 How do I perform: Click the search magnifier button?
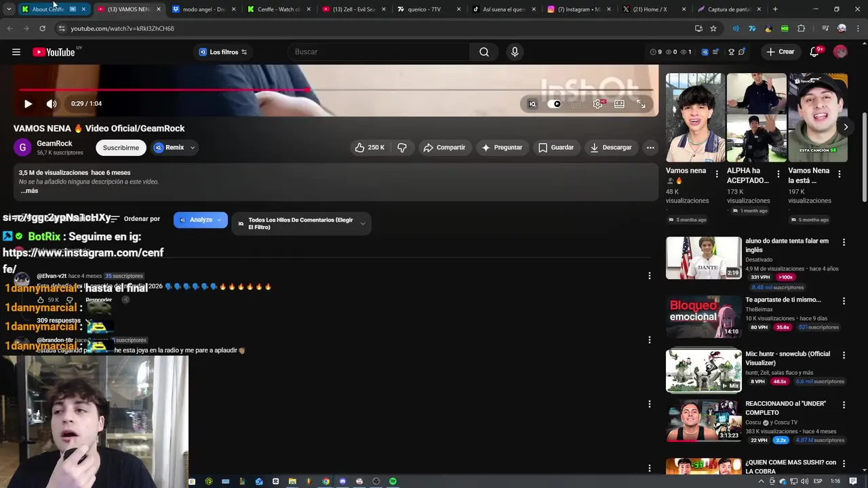[x=484, y=52]
